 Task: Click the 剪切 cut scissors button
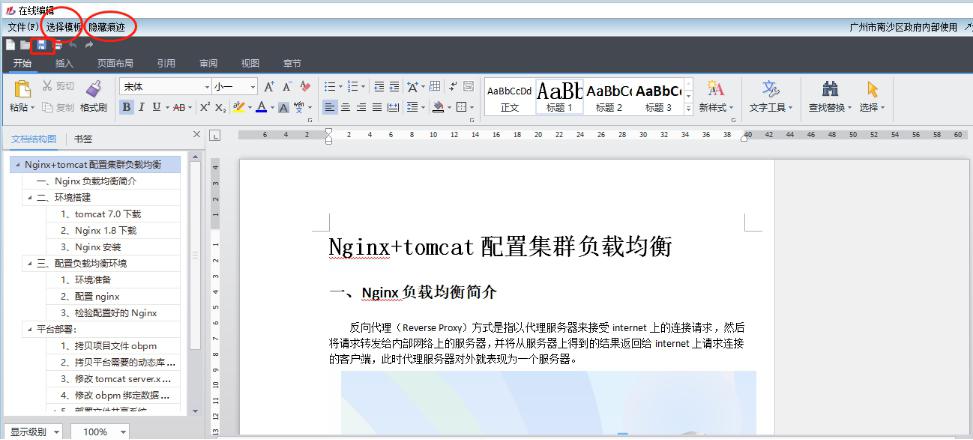tap(58, 86)
